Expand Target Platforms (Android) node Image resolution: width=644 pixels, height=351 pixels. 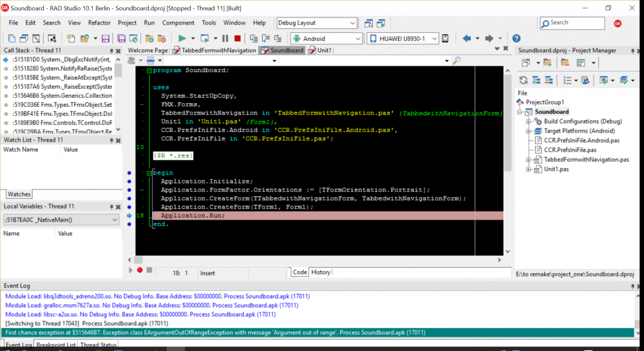tap(529, 131)
